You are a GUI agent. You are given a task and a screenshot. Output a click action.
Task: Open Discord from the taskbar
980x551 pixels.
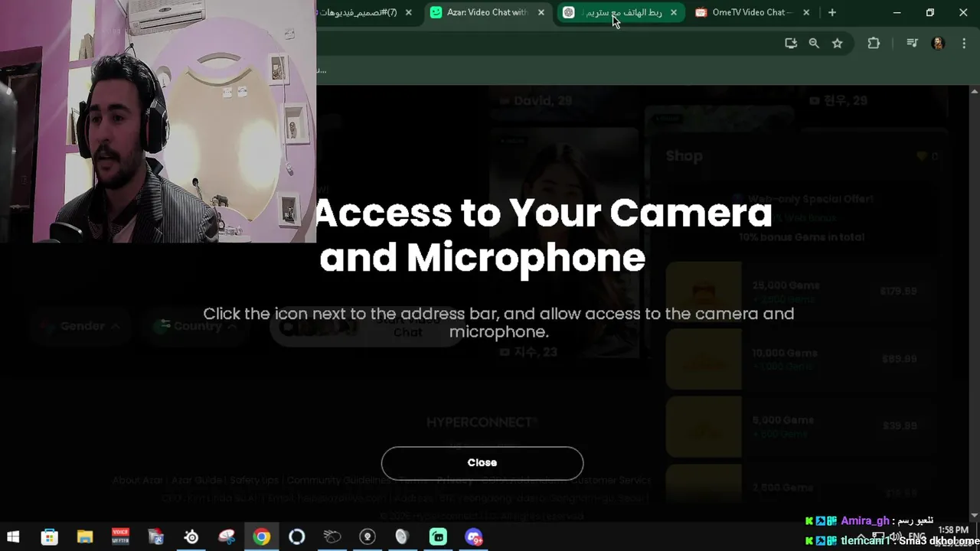click(474, 537)
